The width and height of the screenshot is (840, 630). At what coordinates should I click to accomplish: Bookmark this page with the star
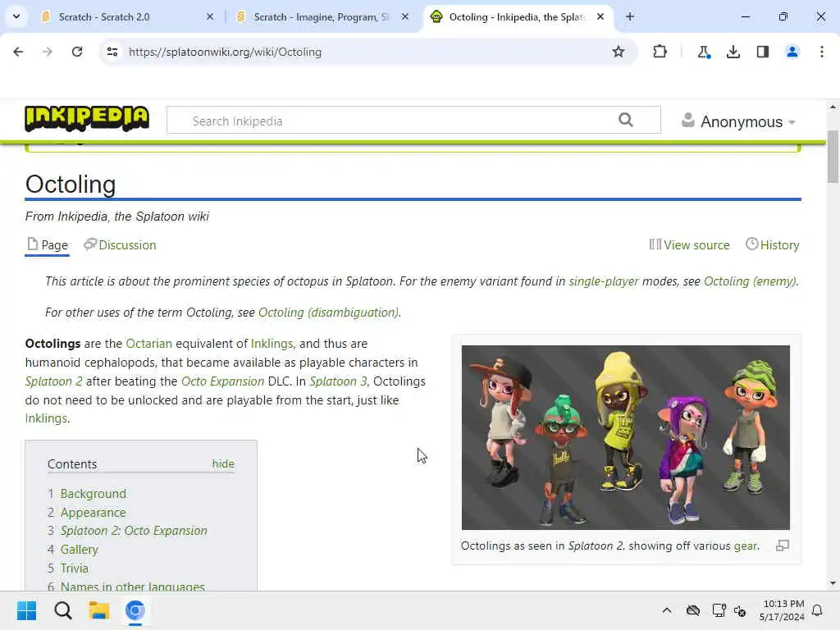(x=619, y=52)
